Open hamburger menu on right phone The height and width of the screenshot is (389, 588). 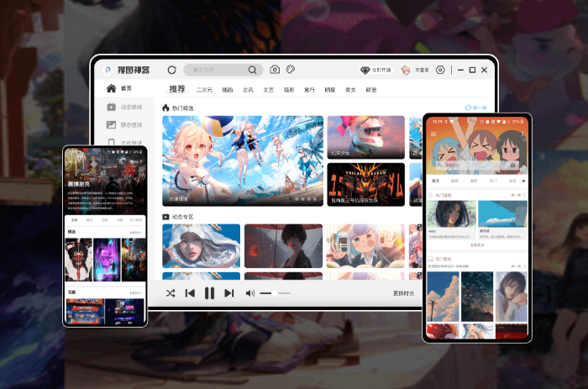[433, 134]
